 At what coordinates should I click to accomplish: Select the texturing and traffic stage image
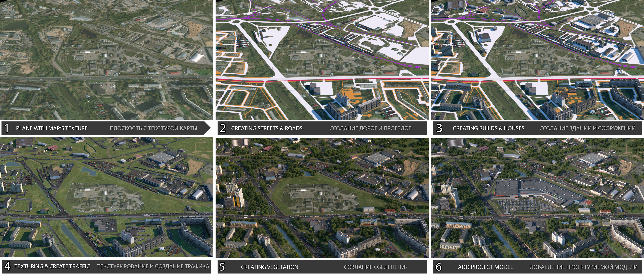(106, 197)
